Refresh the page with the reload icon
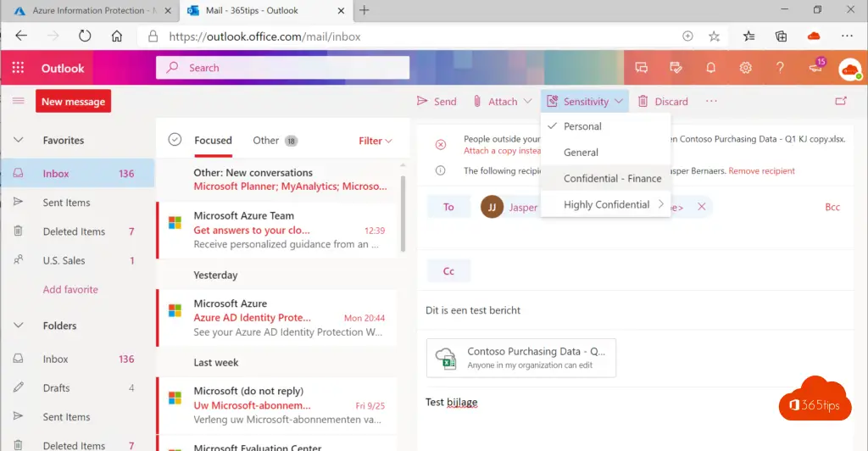The height and width of the screenshot is (451, 868). point(84,36)
